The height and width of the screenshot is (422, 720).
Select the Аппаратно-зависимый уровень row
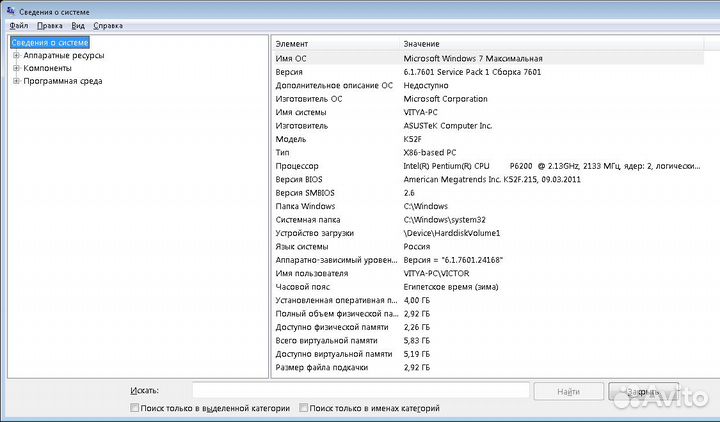488,260
